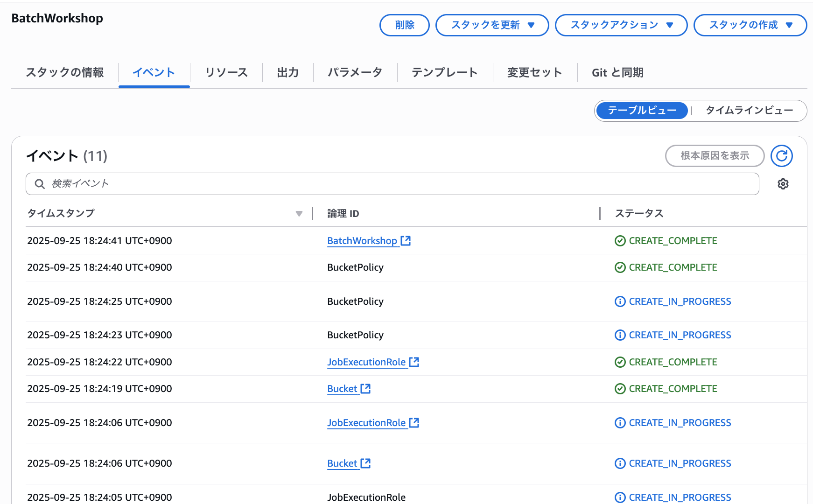The width and height of the screenshot is (813, 504).
Task: Select the イベント tab
Action: point(154,72)
